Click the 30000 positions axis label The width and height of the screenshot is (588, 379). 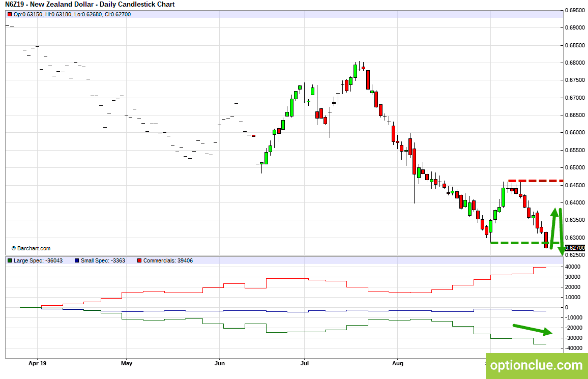[572, 277]
